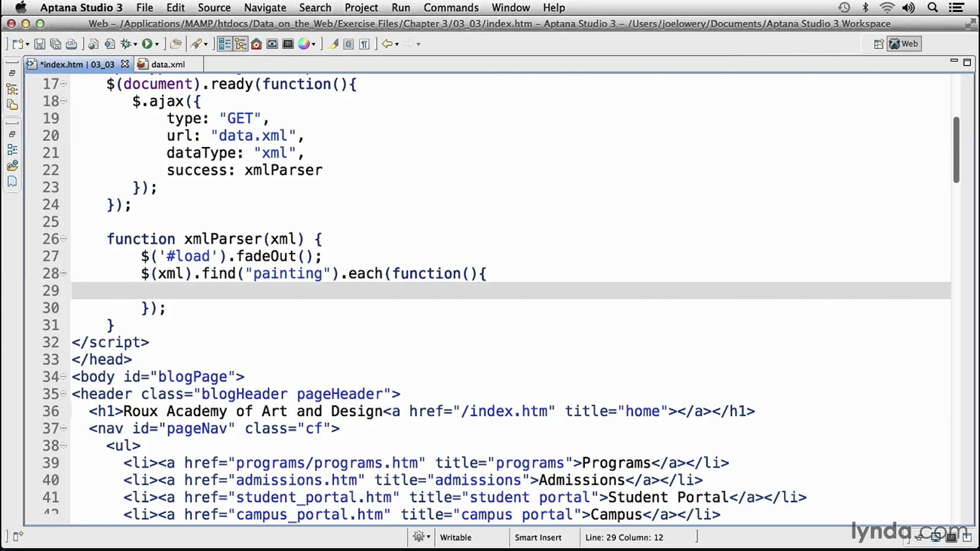The height and width of the screenshot is (551, 980).
Task: Open dropdown arrow beside the back arrow
Action: click(x=397, y=45)
